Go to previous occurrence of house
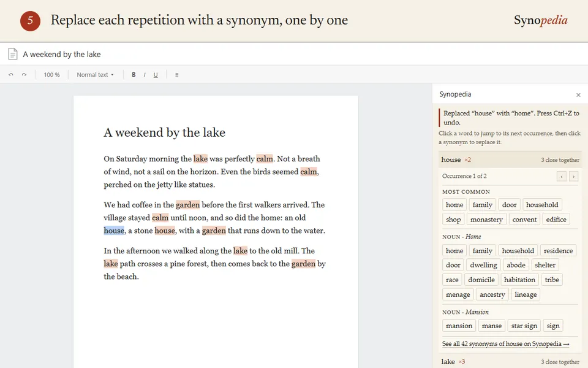The width and height of the screenshot is (588, 368). (562, 176)
